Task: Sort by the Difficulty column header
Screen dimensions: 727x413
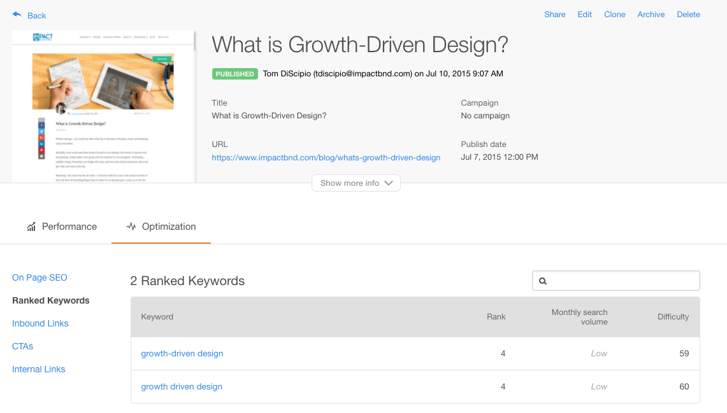Action: coord(673,317)
